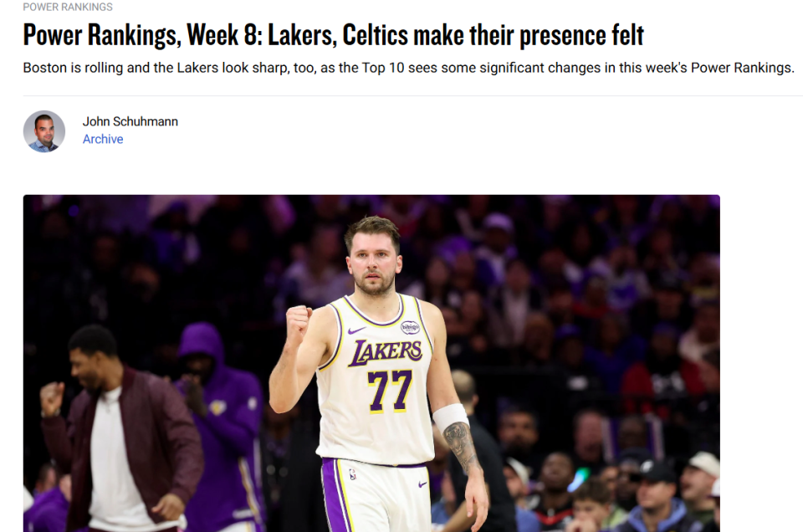Click the NBA logo on the player's shorts
803x532 pixels.
pos(353,474)
